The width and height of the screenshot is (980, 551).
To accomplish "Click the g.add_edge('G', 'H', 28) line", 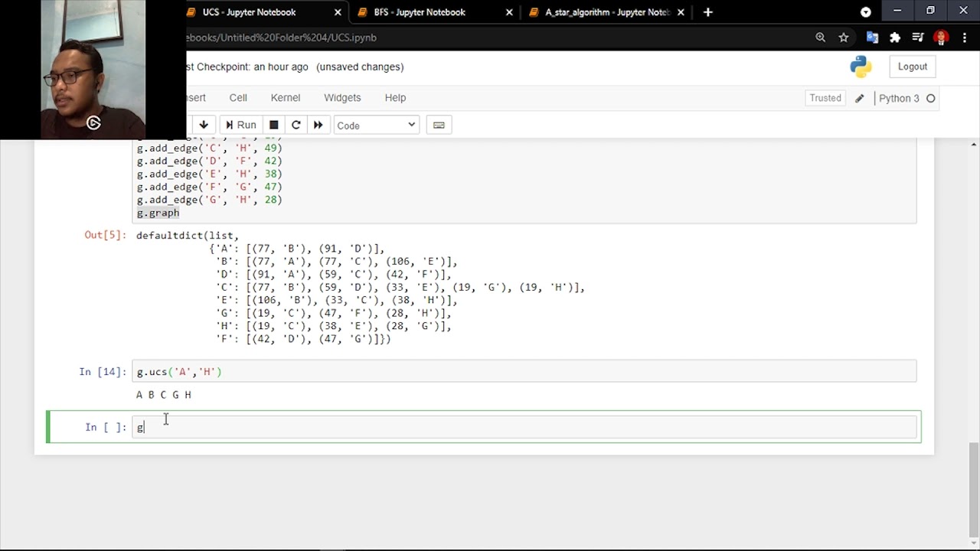I will click(209, 200).
